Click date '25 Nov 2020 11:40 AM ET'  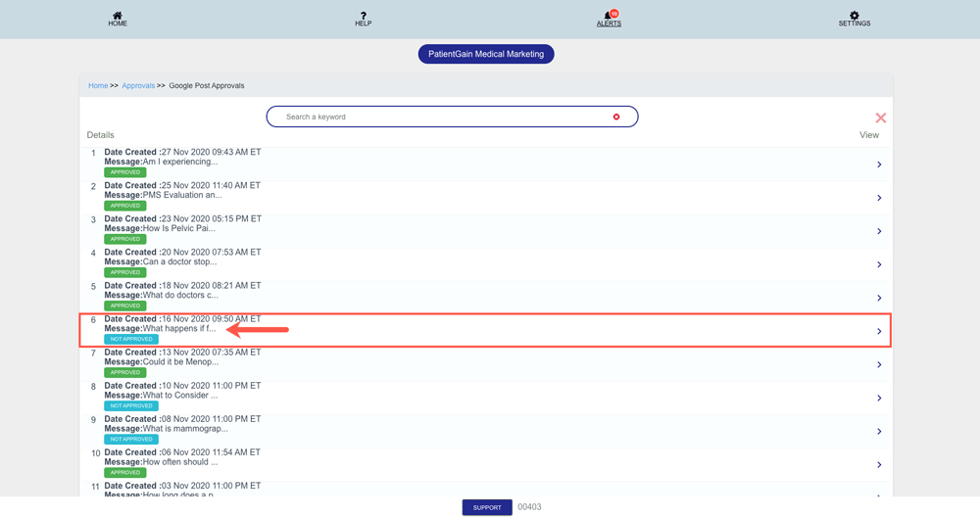211,186
